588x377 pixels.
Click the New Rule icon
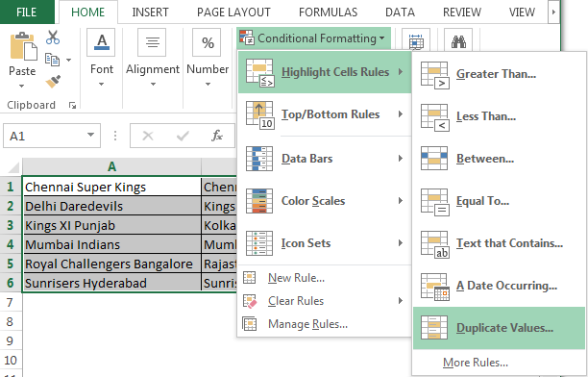[250, 278]
